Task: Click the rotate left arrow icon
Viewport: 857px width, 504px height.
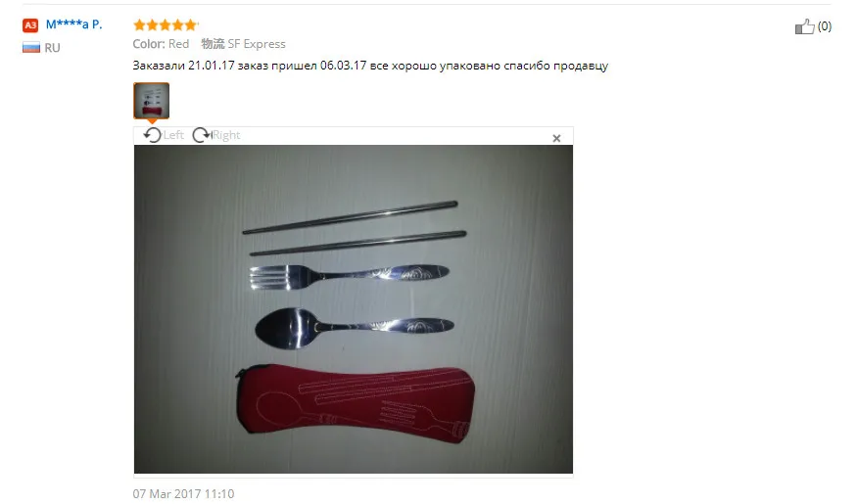Action: click(153, 135)
